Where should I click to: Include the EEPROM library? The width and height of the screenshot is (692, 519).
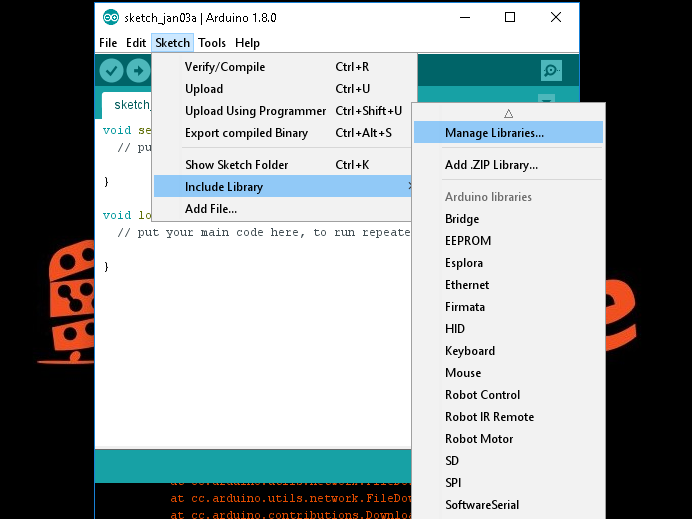tap(508, 241)
